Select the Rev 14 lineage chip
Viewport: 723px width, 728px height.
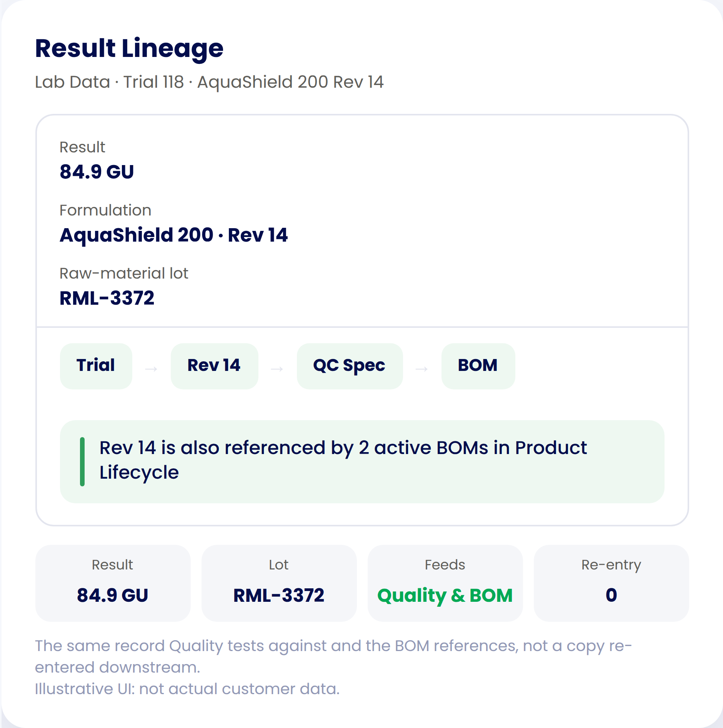pyautogui.click(x=214, y=366)
